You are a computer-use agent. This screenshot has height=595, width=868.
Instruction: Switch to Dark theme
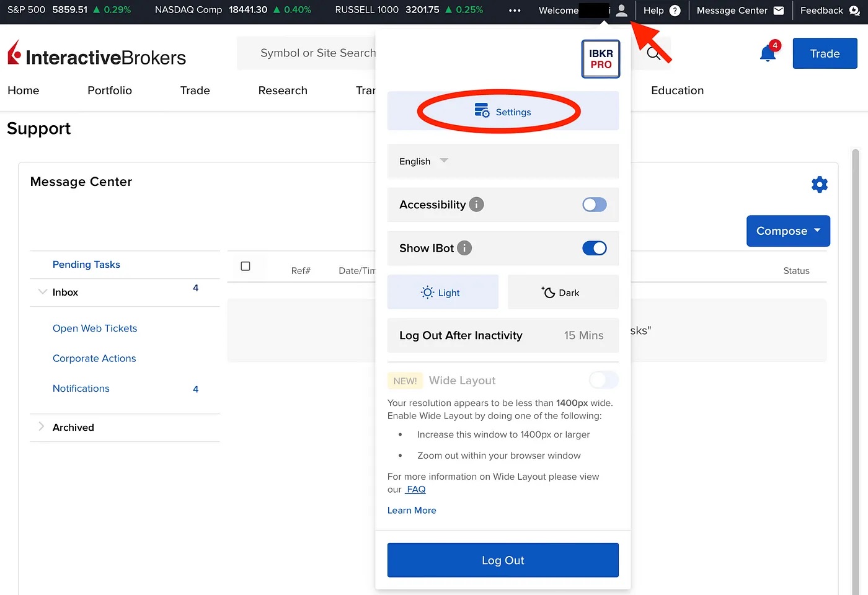point(562,293)
